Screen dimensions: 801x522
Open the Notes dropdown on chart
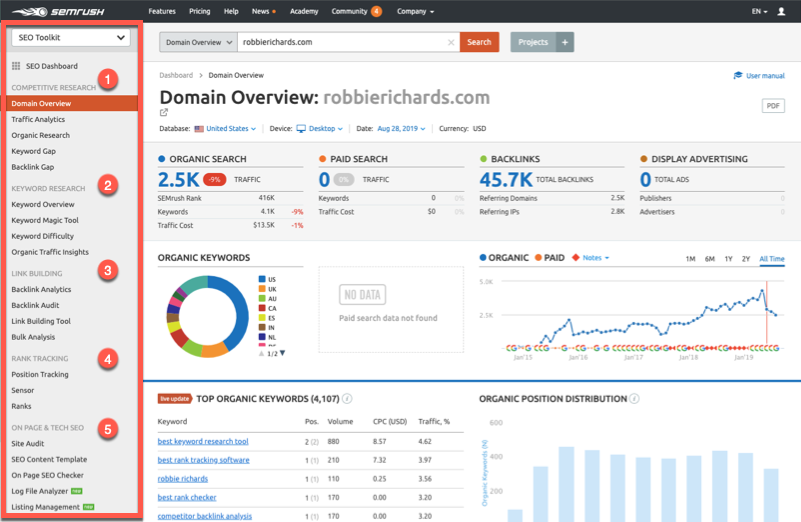pyautogui.click(x=590, y=258)
